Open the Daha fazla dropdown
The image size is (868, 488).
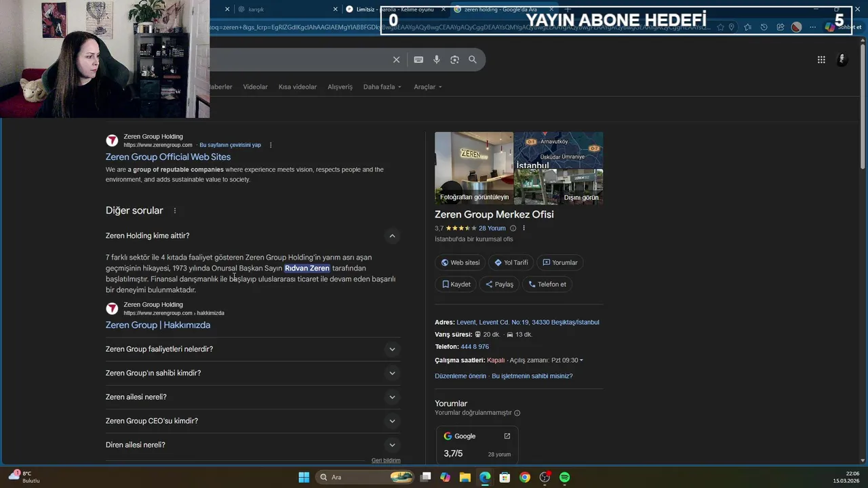(382, 87)
